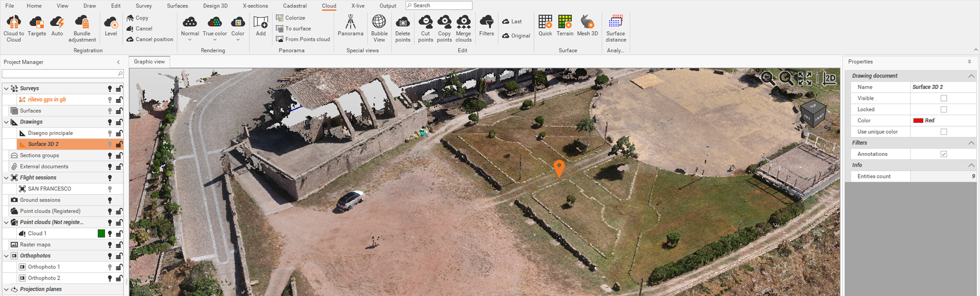Collapse the Surveys tree node
The image size is (980, 296).
click(x=6, y=88)
